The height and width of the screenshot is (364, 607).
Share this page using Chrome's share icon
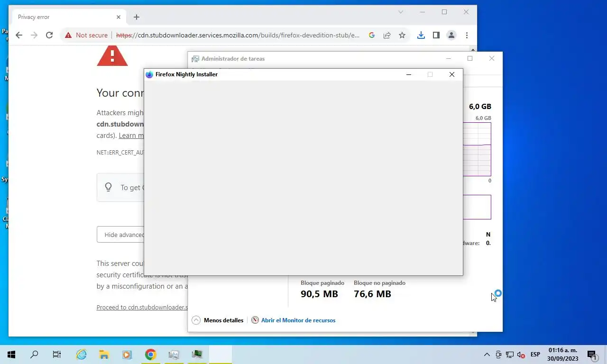pos(387,35)
